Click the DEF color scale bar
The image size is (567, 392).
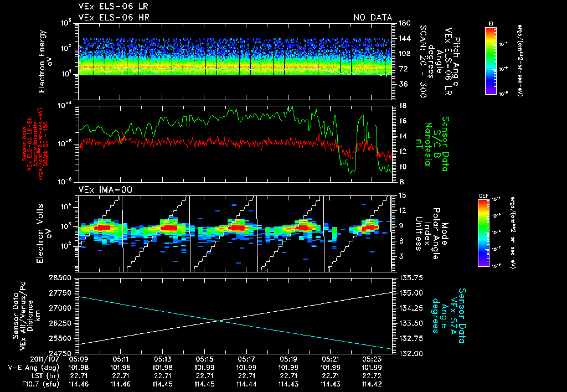pyautogui.click(x=484, y=233)
